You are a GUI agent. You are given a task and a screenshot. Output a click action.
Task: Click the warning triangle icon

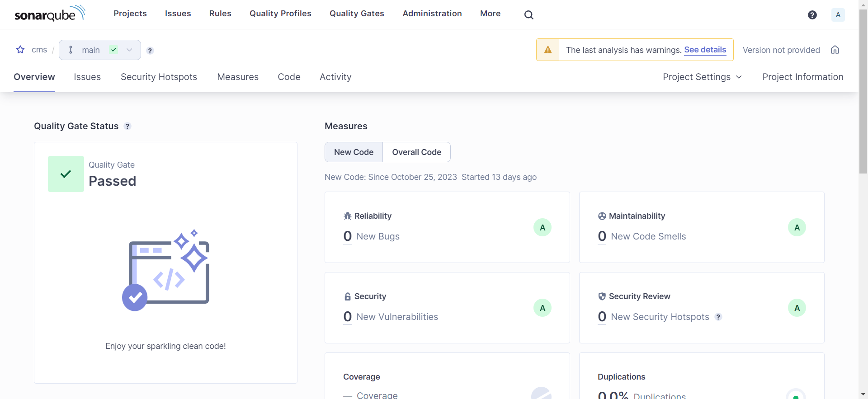pos(548,50)
